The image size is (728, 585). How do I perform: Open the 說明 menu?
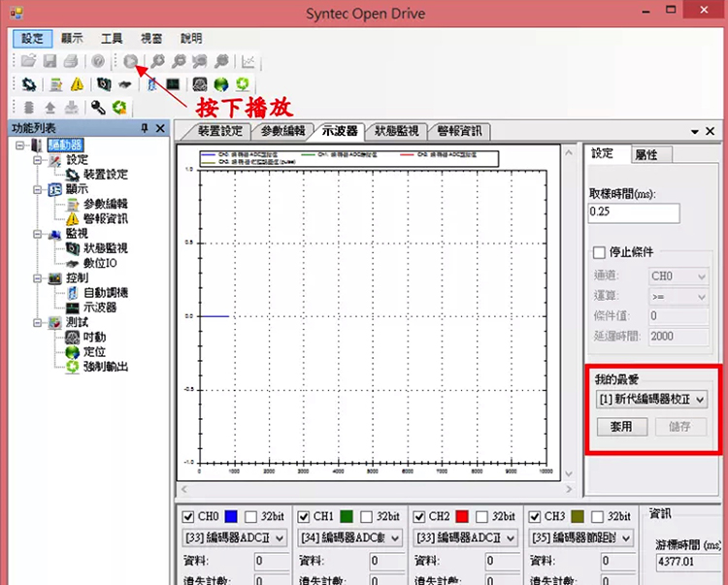point(191,38)
